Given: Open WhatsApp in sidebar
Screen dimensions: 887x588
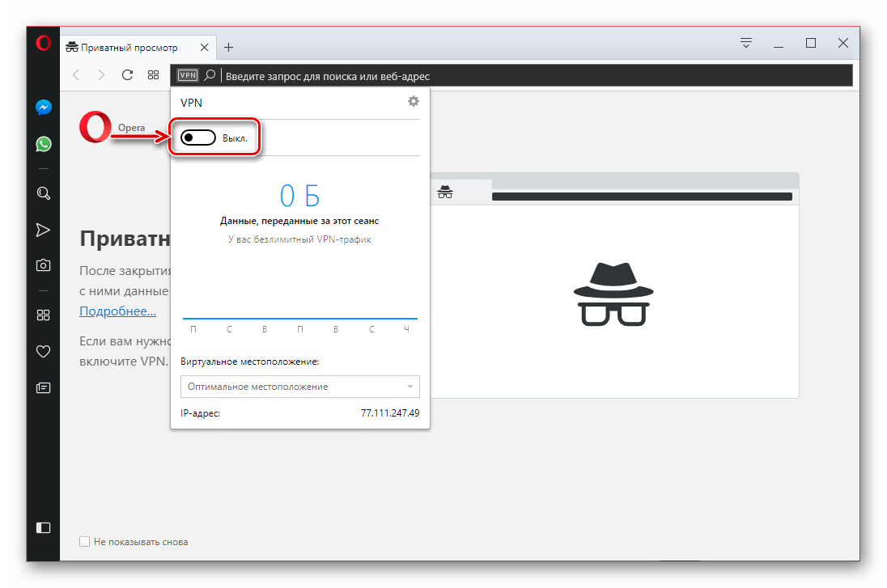Looking at the screenshot, I should (x=44, y=144).
